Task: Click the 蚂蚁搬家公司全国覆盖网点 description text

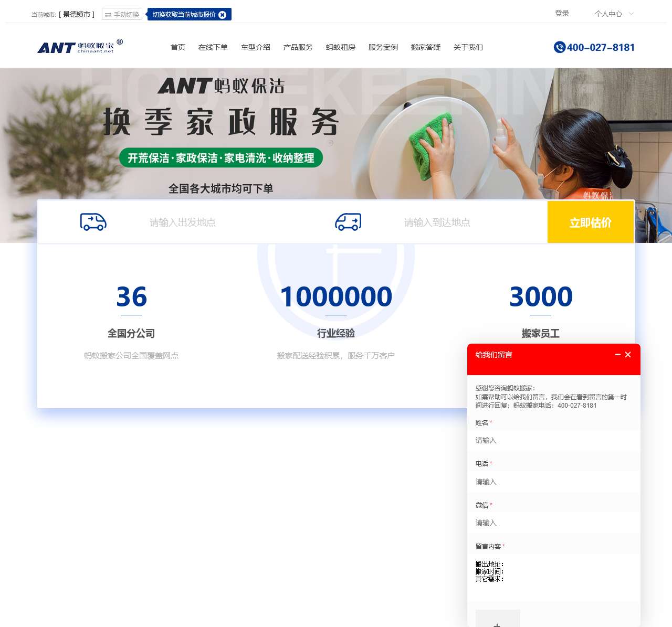Action: [x=131, y=356]
